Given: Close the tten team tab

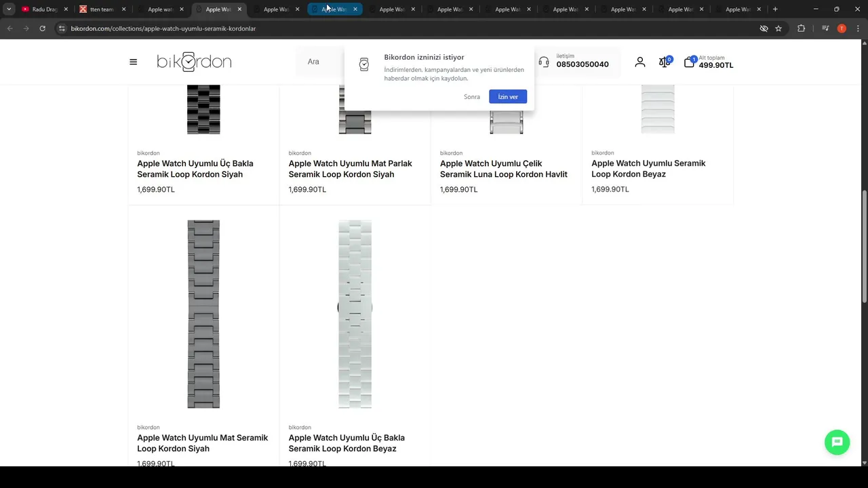Looking at the screenshot, I should click(x=123, y=9).
